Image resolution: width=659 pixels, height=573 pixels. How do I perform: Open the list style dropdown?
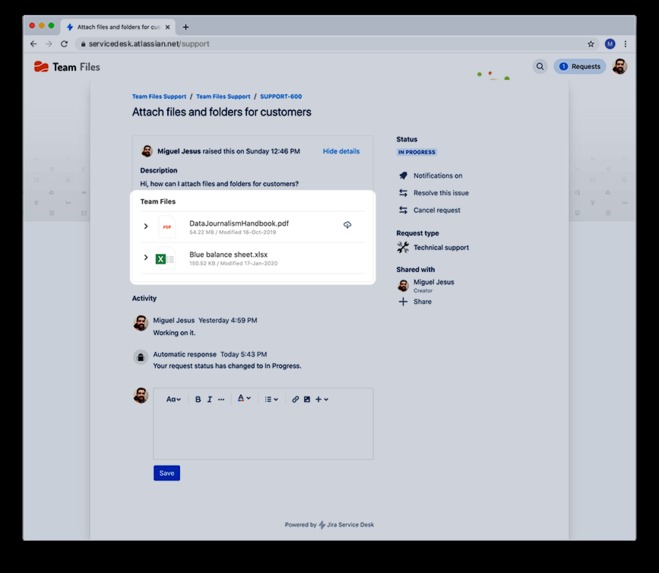[x=271, y=399]
